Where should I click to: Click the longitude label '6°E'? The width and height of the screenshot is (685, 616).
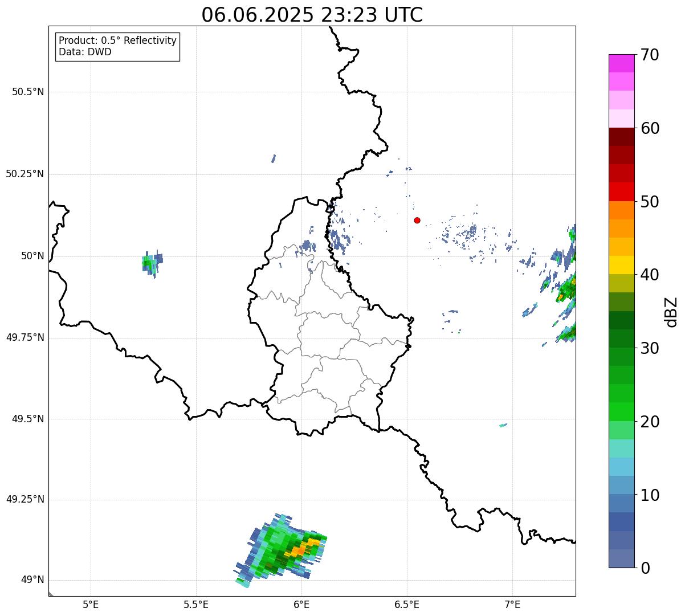click(x=301, y=605)
